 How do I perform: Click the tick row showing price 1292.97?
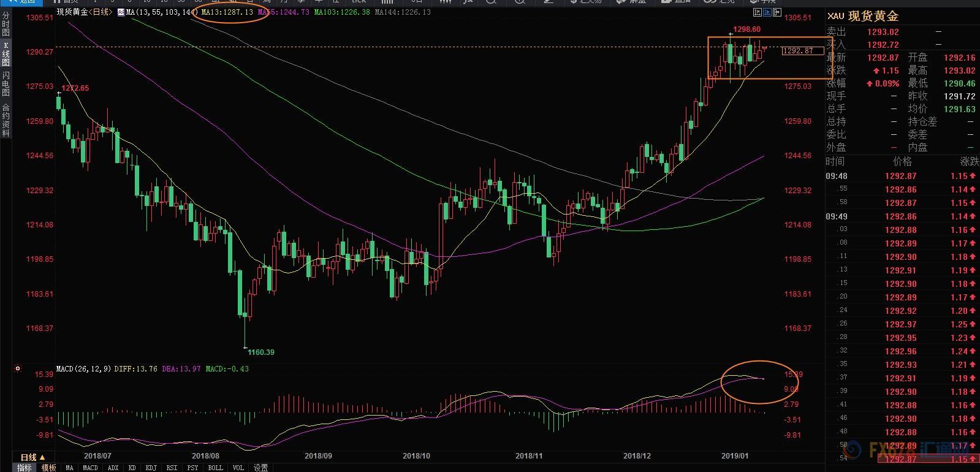tap(902, 324)
